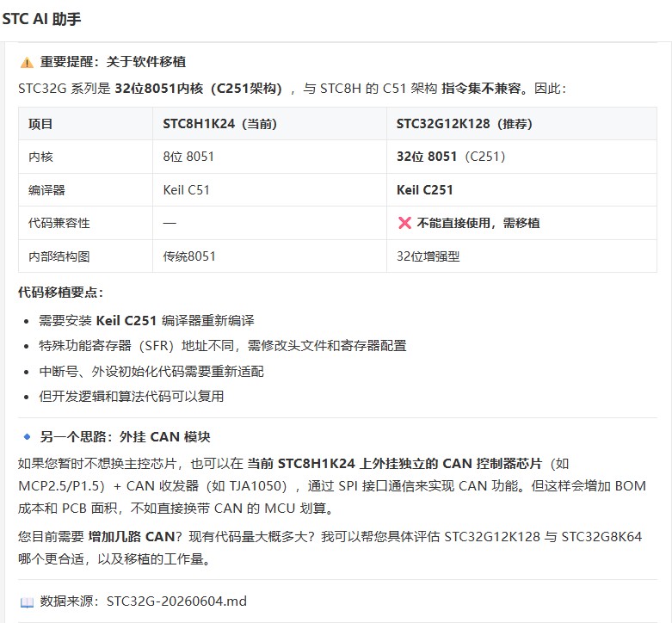The height and width of the screenshot is (623, 672).
Task: Click the source file STC32G-20260604.md
Action: pyautogui.click(x=176, y=601)
